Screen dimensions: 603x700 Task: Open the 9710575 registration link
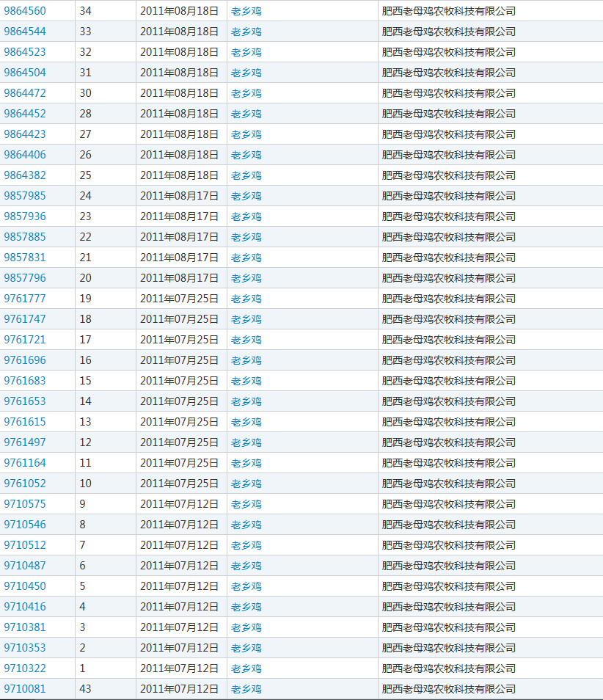pyautogui.click(x=25, y=504)
